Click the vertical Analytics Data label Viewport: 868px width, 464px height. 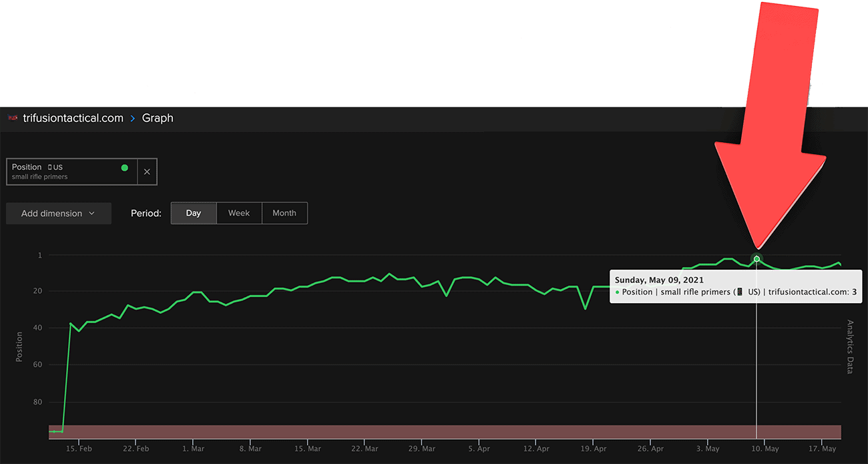(x=850, y=346)
